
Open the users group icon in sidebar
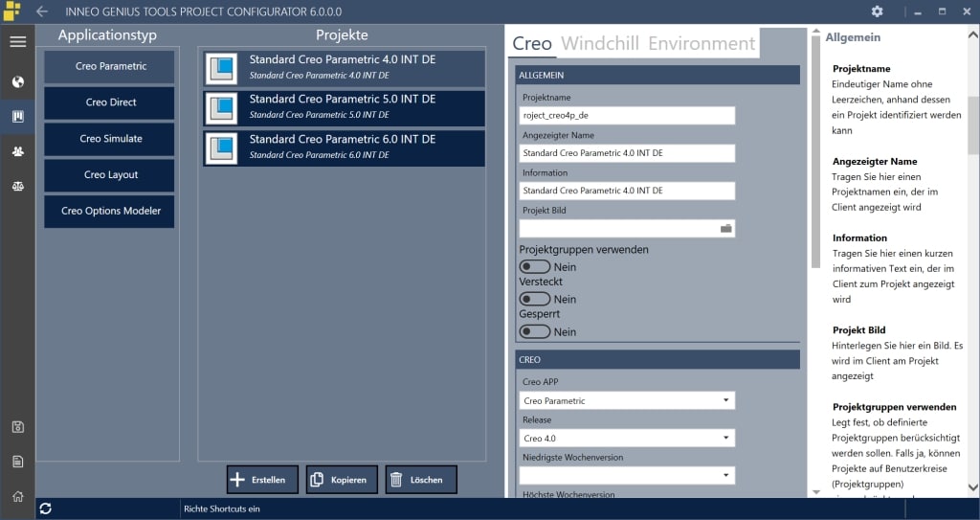pos(17,151)
